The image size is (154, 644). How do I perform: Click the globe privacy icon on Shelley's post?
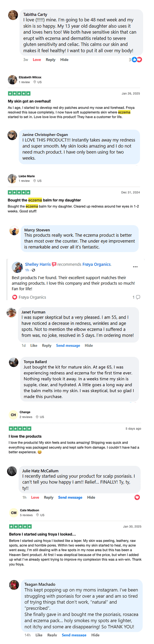pos(33,270)
